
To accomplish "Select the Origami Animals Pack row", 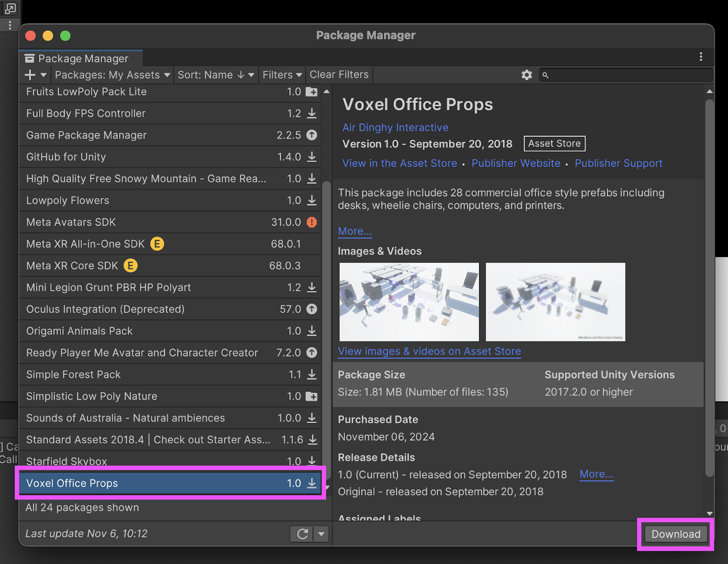I will coord(170,331).
